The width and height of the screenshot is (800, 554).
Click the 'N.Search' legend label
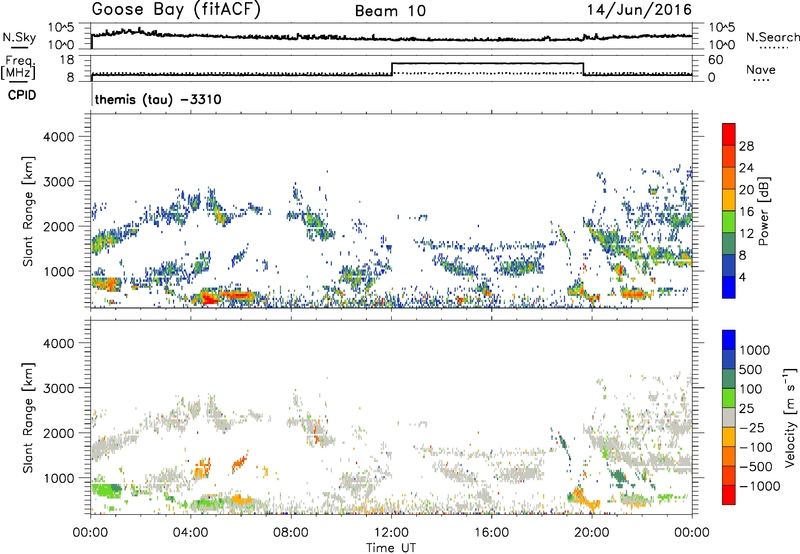(772, 37)
